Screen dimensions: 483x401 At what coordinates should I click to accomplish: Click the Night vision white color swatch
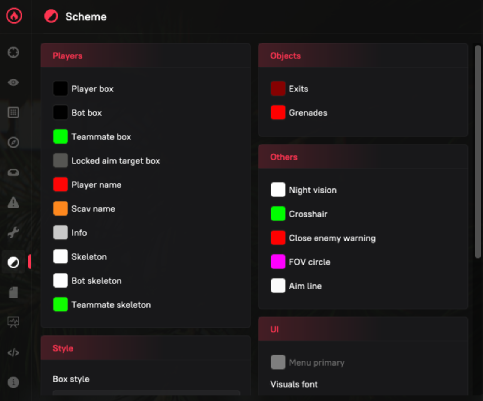click(x=278, y=190)
